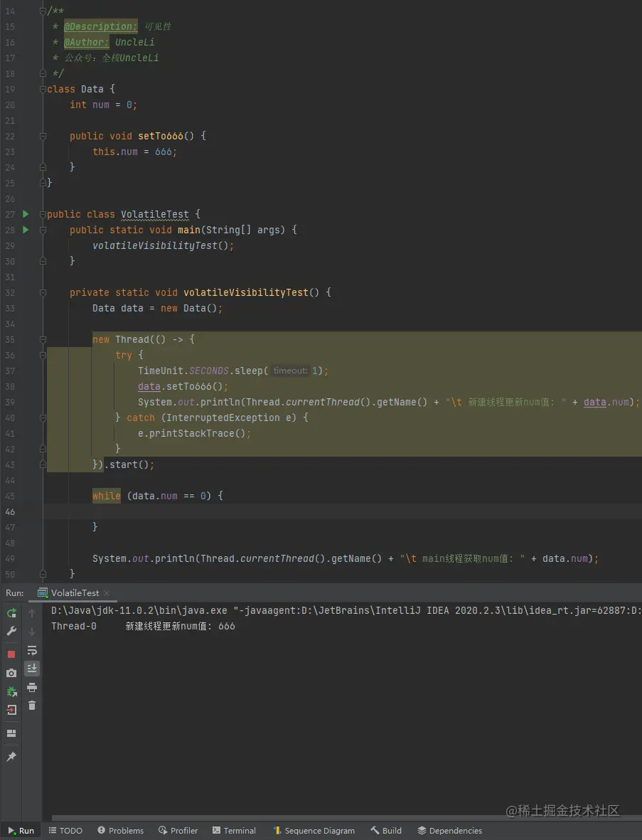The image size is (642, 840).
Task: Click e.printStackTrace() on line 41
Action: [194, 433]
